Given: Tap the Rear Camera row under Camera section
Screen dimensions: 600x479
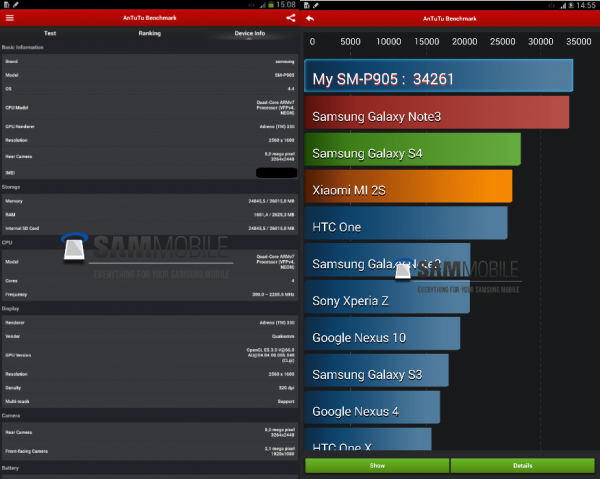Looking at the screenshot, I should click(150, 432).
